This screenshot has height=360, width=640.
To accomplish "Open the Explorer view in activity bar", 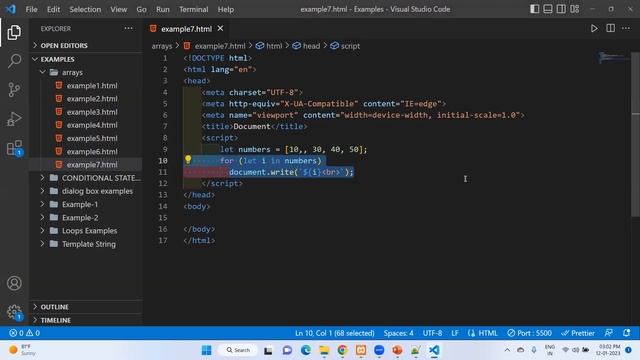I will [14, 32].
